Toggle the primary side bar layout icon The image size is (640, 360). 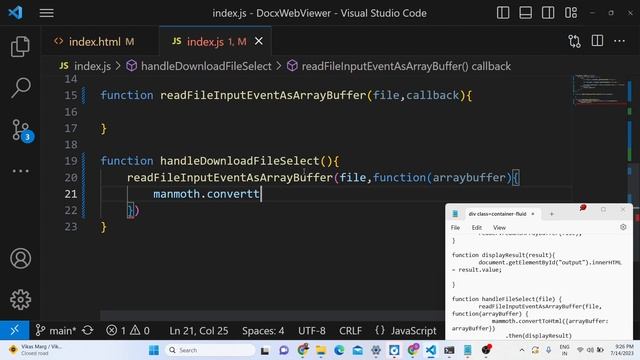tap(503, 13)
